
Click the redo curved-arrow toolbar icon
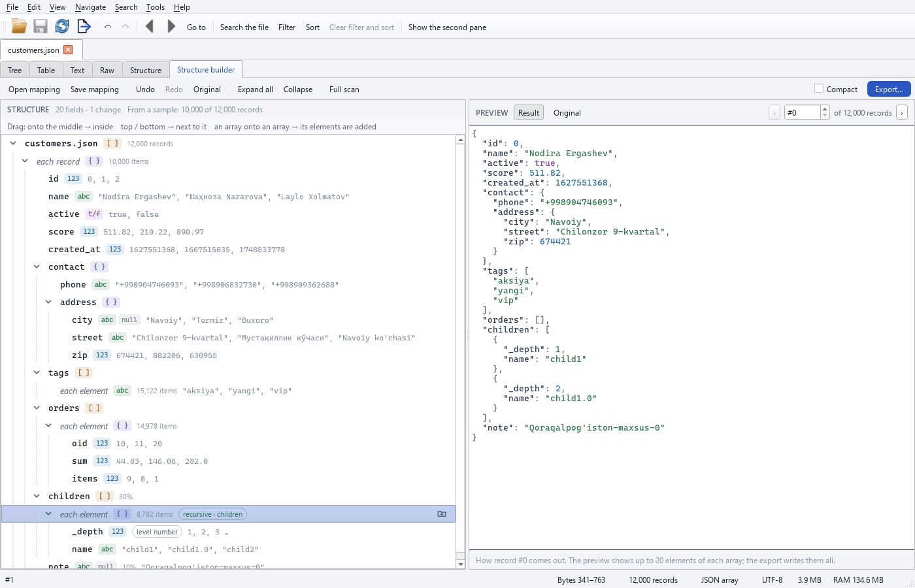[125, 27]
